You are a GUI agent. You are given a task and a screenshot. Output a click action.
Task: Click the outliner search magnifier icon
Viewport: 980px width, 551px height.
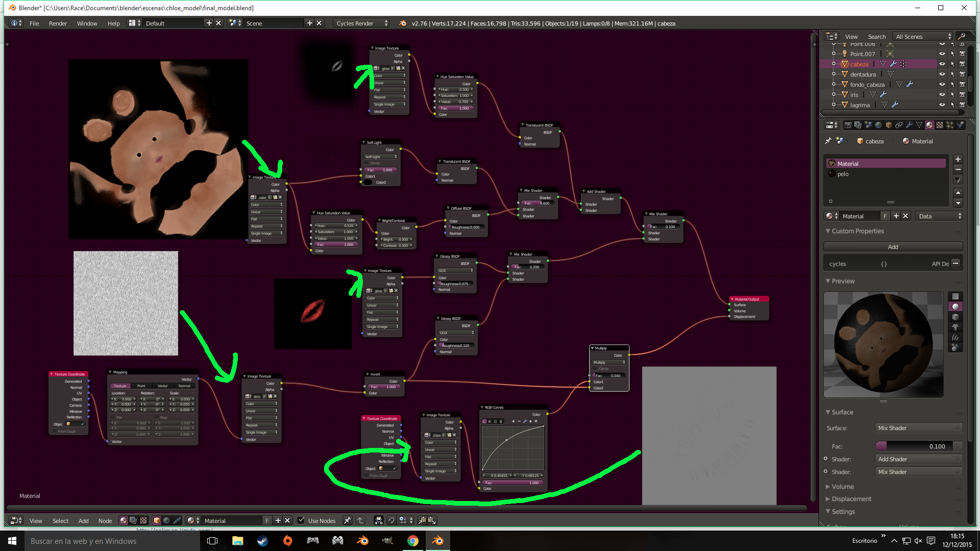coord(962,36)
